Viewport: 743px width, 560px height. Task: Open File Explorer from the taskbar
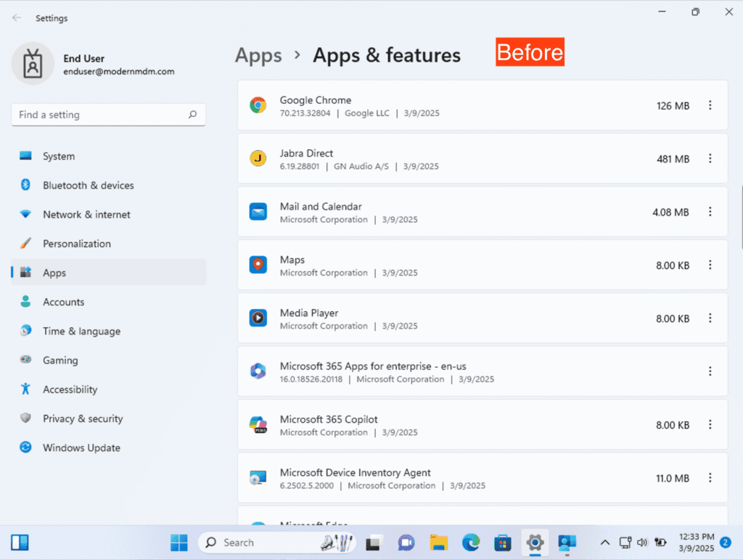pyautogui.click(x=438, y=543)
